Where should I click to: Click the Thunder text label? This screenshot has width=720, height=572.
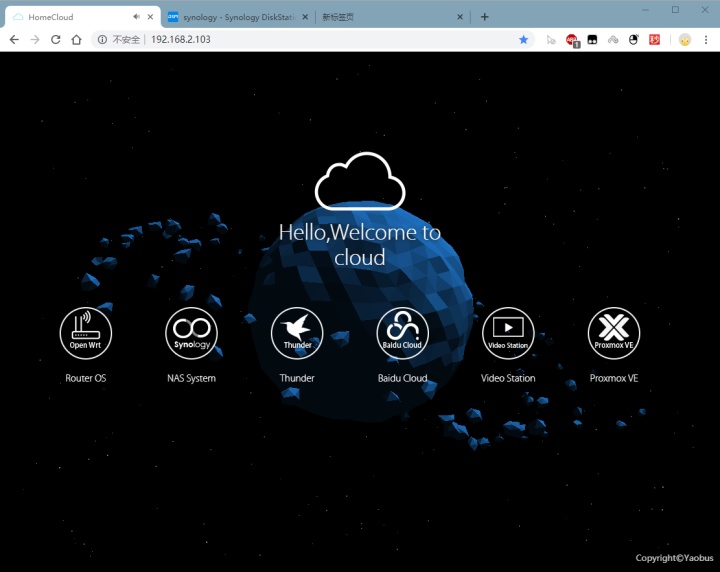point(297,378)
